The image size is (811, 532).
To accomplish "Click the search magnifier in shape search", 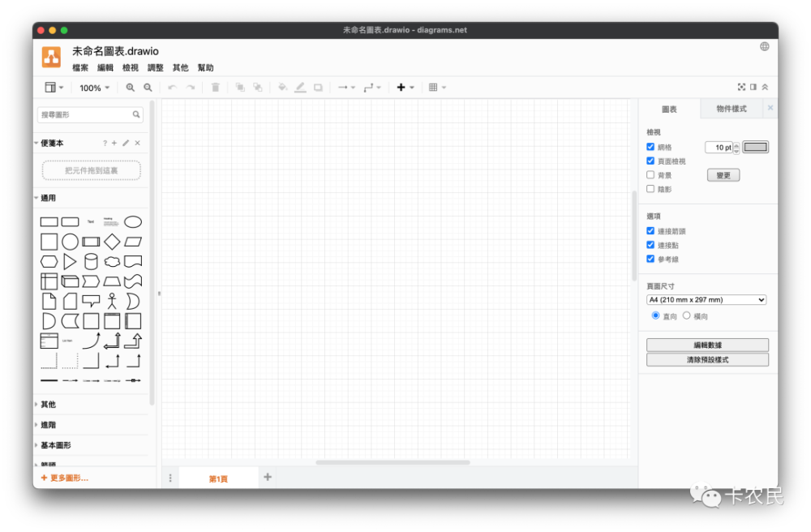I will (x=136, y=114).
